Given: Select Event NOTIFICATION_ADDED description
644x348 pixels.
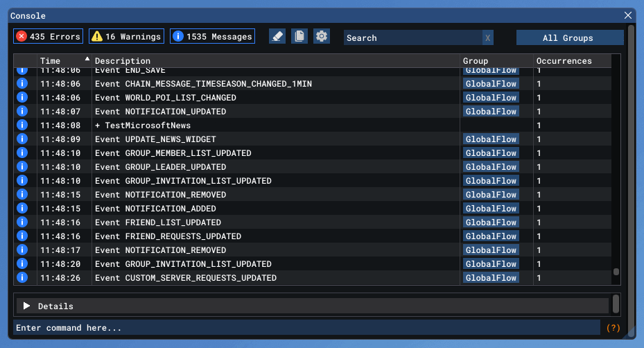Looking at the screenshot, I should tap(155, 209).
